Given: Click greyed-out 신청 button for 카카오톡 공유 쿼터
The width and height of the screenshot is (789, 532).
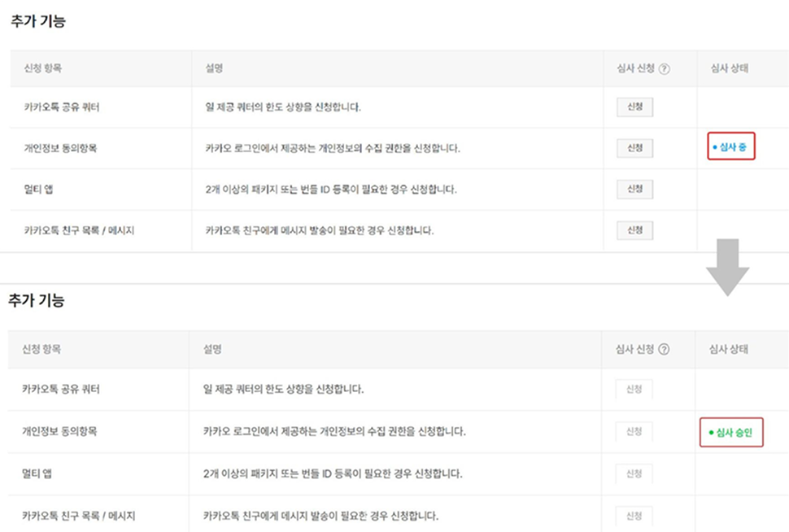Looking at the screenshot, I should 634,389.
